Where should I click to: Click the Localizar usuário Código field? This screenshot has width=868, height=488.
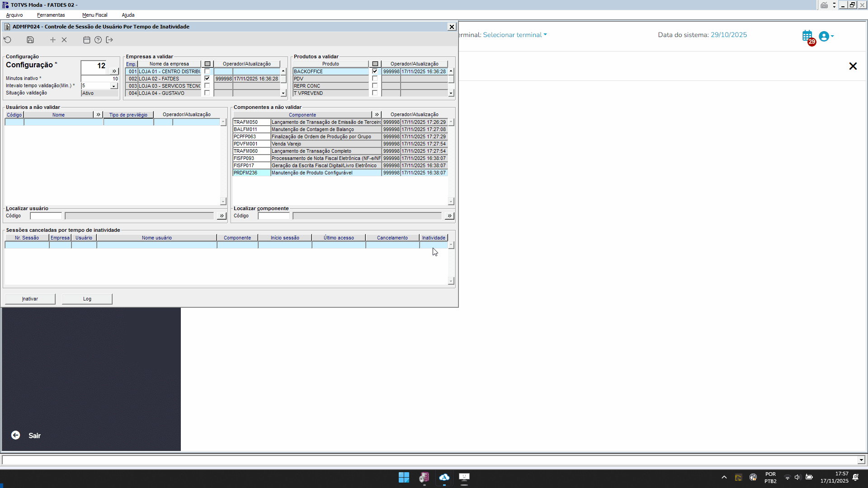coord(46,216)
